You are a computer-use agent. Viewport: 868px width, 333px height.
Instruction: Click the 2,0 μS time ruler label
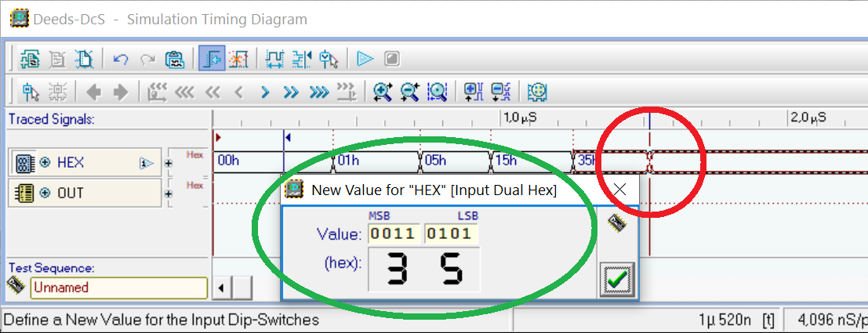click(x=808, y=118)
